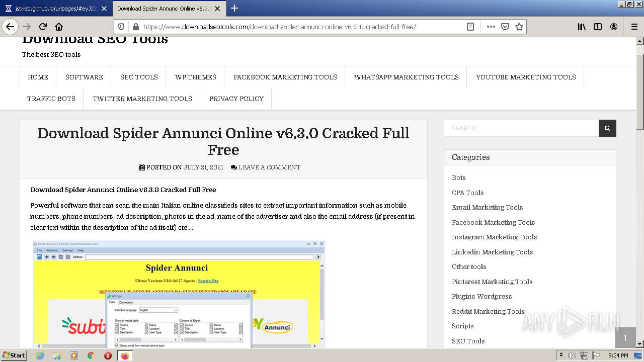Launch Chrome from taskbar
This screenshot has height=362, width=644.
pyautogui.click(x=91, y=355)
